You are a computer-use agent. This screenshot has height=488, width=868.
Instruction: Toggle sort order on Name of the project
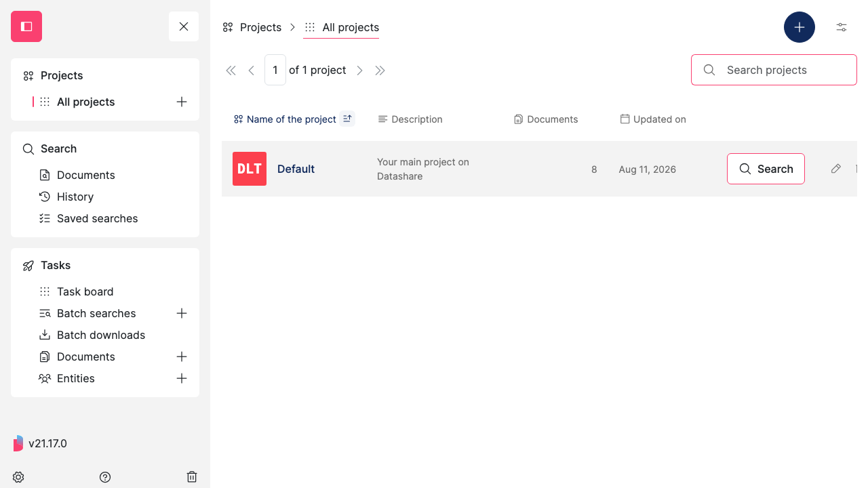(347, 119)
